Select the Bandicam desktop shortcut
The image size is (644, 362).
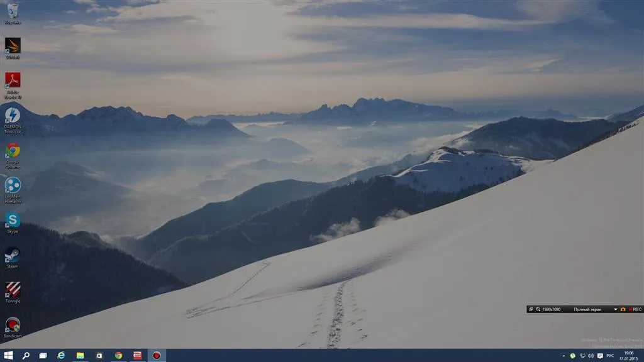[13, 327]
